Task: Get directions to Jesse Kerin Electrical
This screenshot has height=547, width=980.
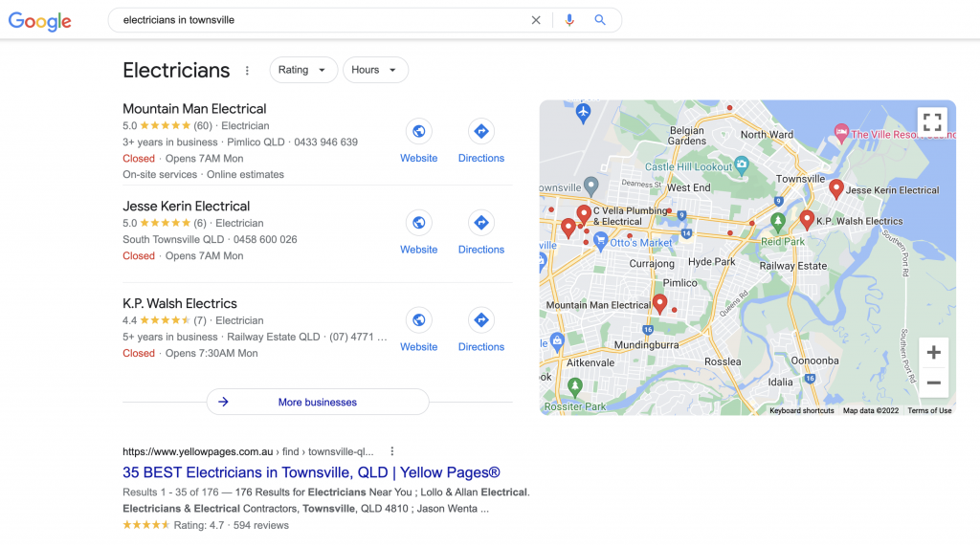Action: pos(480,222)
